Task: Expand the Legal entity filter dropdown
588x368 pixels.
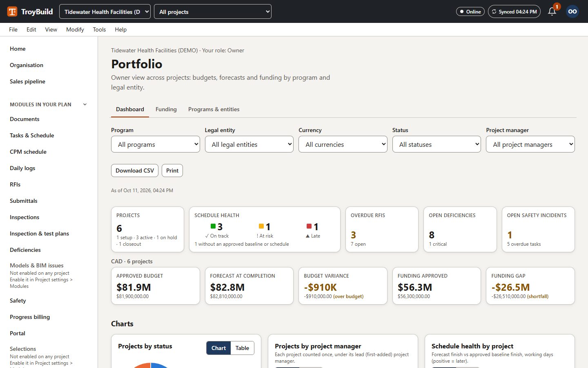Action: tap(249, 144)
